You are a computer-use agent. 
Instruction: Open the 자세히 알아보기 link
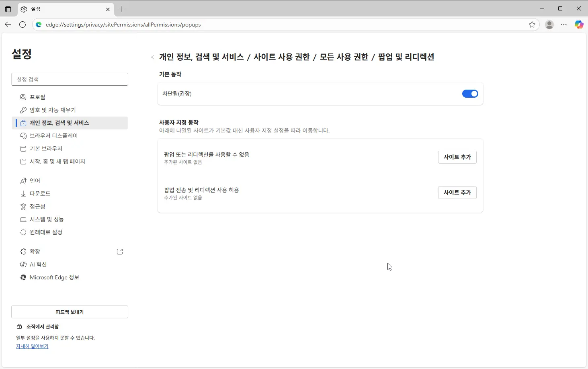click(32, 346)
